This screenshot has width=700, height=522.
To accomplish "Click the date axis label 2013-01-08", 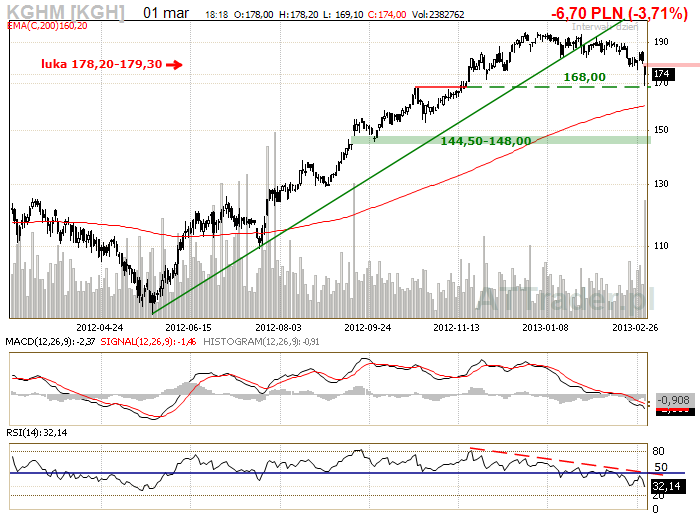I will click(546, 328).
